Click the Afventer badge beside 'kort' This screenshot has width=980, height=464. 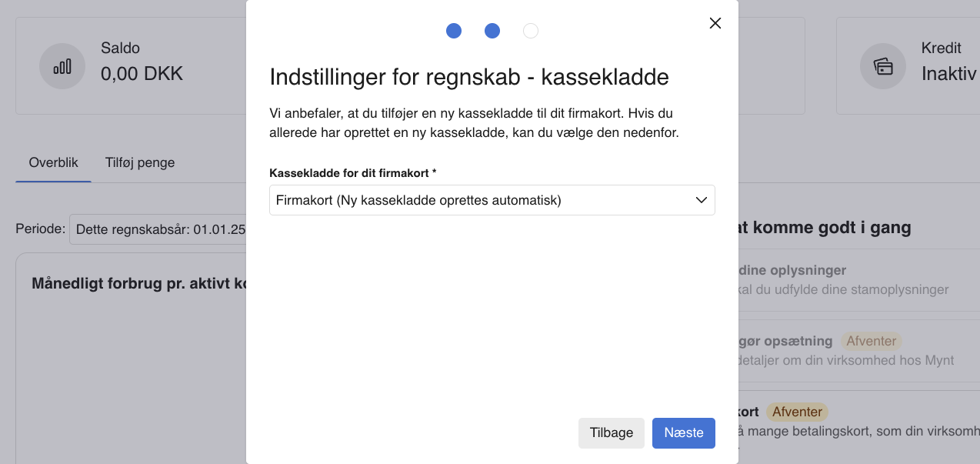tap(797, 412)
